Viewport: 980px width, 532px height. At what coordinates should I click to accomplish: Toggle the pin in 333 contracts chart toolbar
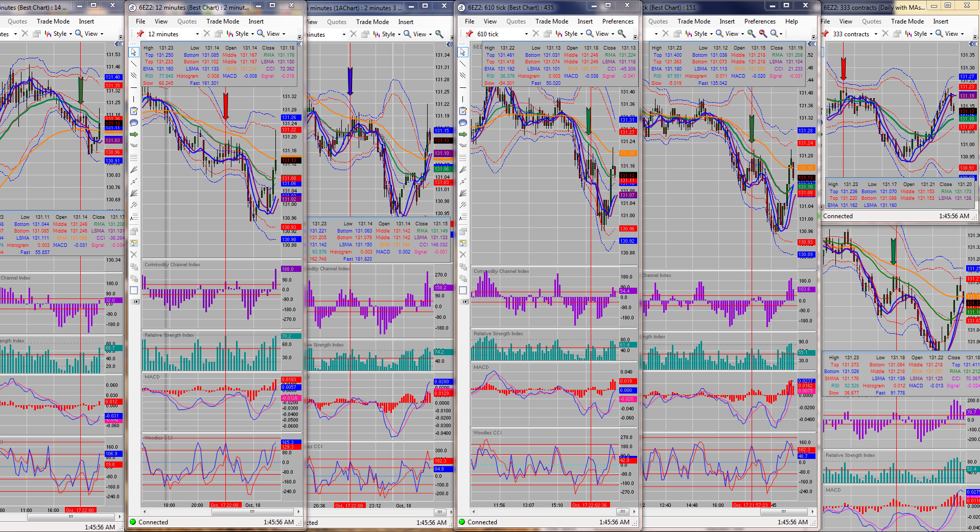825,34
